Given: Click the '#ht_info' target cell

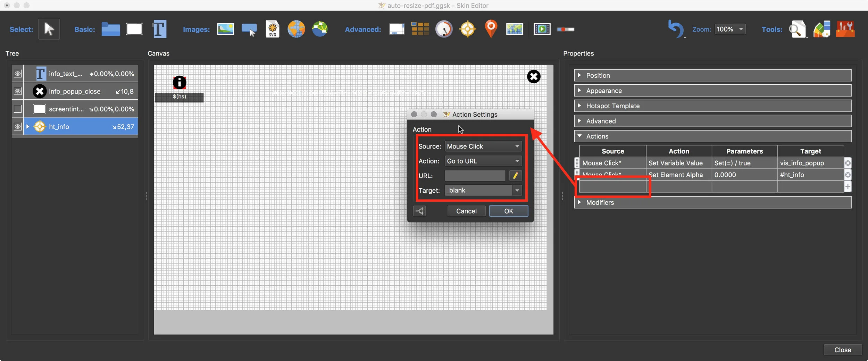Looking at the screenshot, I should tap(811, 175).
